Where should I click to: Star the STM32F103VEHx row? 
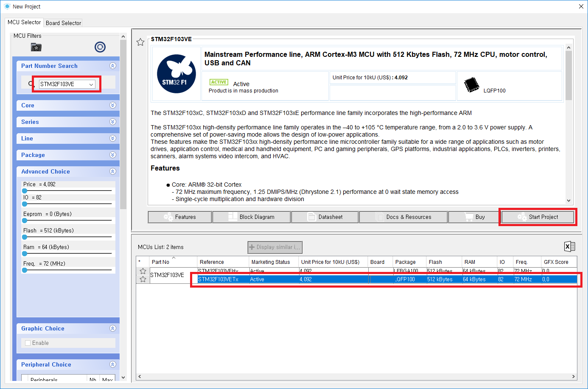(x=143, y=271)
